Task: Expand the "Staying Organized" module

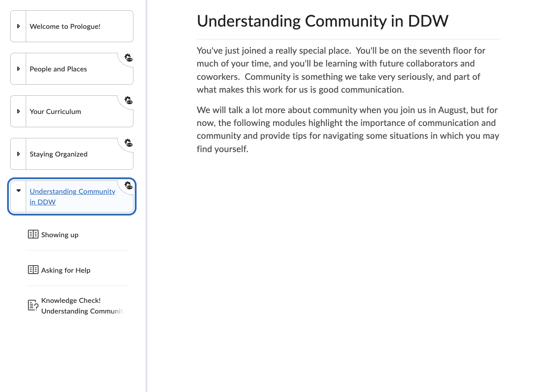Action: coord(18,154)
